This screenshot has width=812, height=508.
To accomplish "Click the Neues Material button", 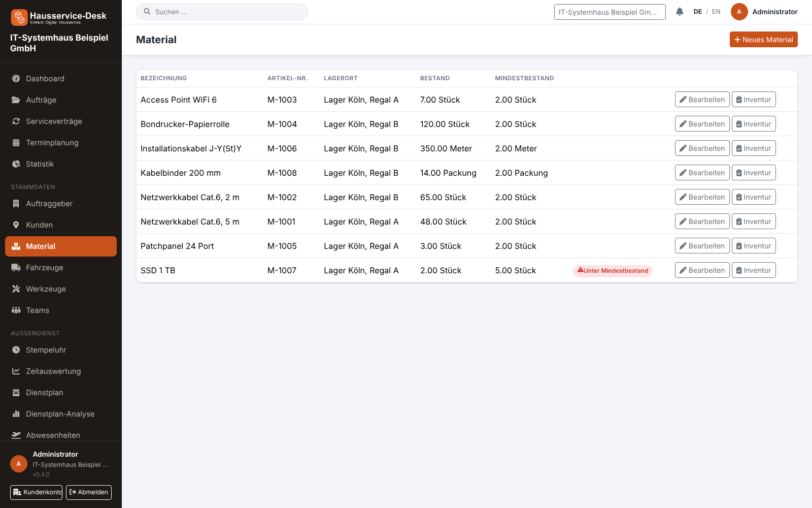I will click(x=763, y=40).
